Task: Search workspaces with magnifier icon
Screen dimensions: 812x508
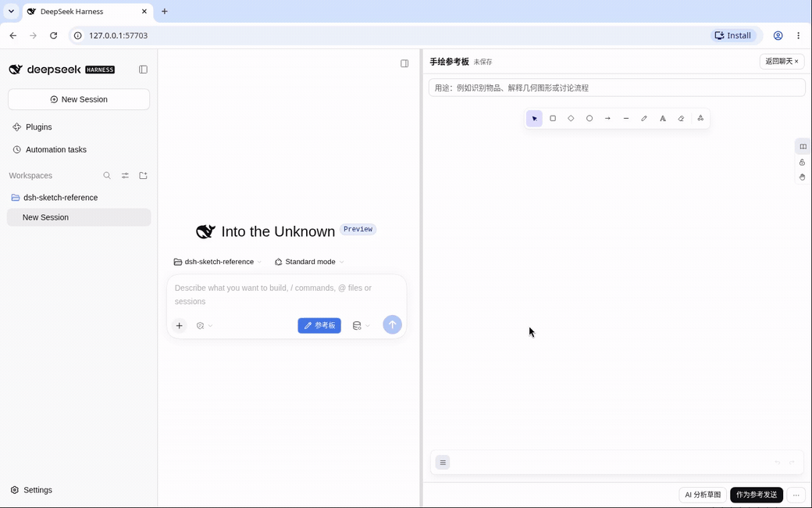Action: click(107, 176)
